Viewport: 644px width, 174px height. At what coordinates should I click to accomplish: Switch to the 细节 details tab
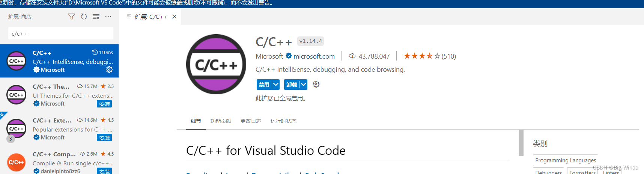click(x=196, y=121)
